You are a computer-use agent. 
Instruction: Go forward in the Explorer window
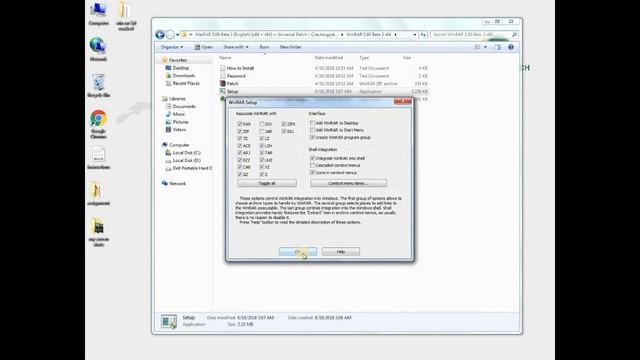pyautogui.click(x=170, y=35)
